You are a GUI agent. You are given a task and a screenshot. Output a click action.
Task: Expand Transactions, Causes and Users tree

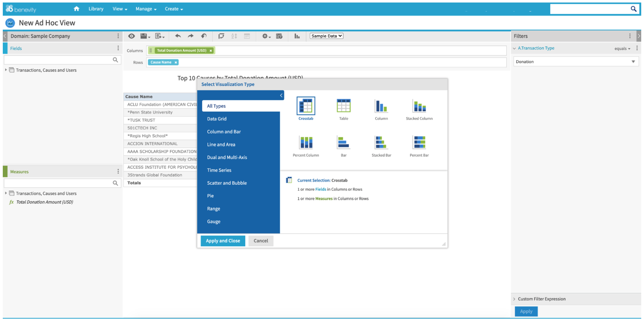coord(6,70)
